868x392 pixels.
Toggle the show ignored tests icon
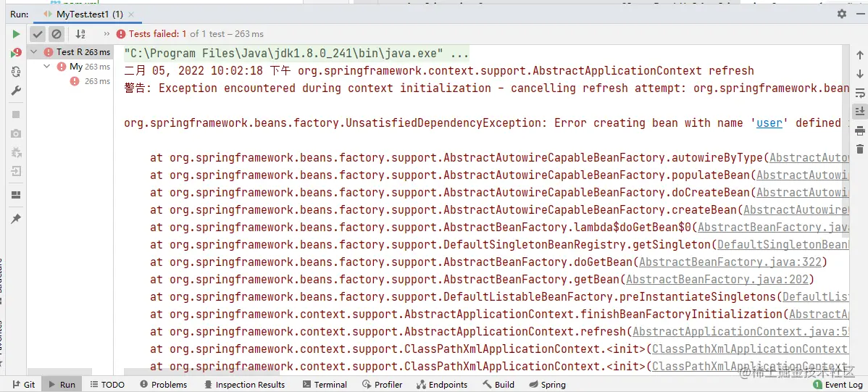pyautogui.click(x=57, y=34)
